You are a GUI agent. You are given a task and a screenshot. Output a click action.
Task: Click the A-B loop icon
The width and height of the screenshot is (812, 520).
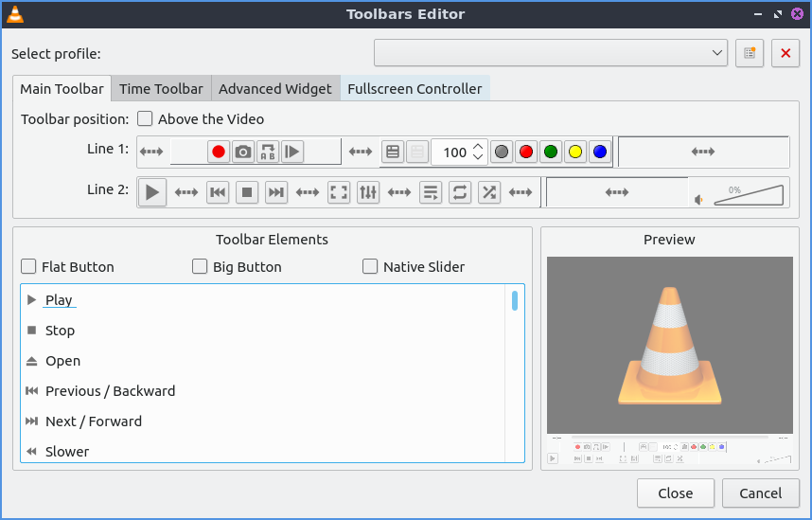[x=268, y=152]
